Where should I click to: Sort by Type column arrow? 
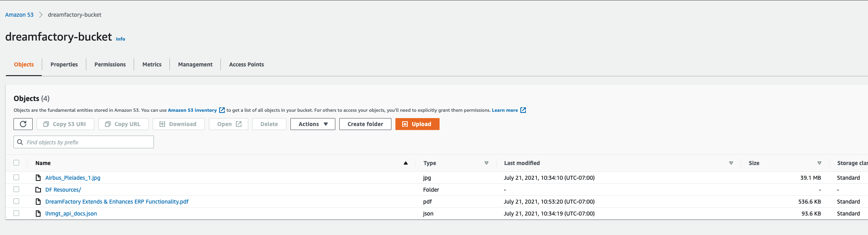(x=486, y=163)
